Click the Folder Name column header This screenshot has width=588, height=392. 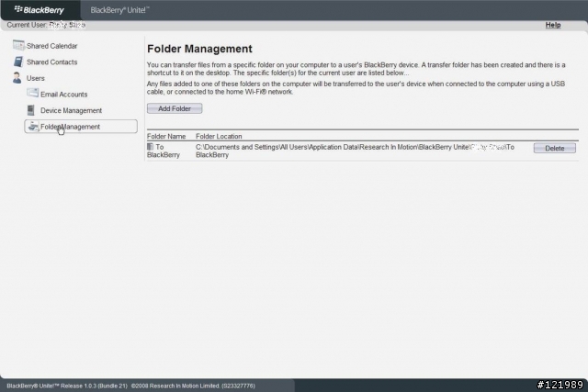(166, 137)
